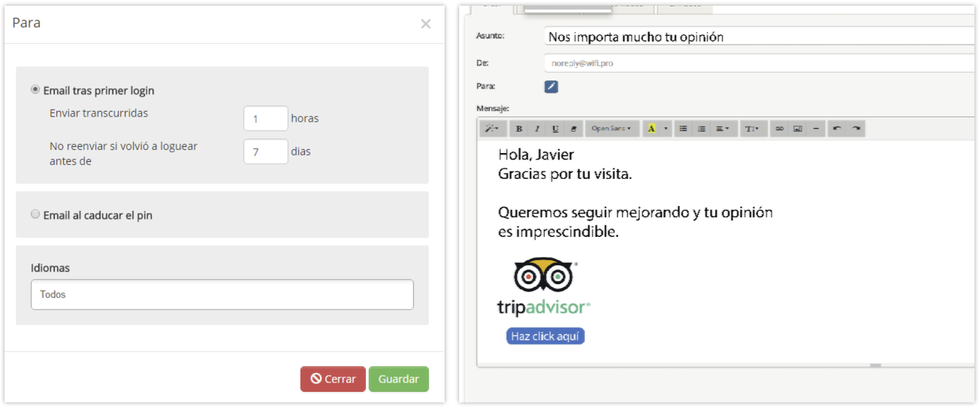Click the insert link icon
The height and width of the screenshot is (407, 980).
(779, 129)
